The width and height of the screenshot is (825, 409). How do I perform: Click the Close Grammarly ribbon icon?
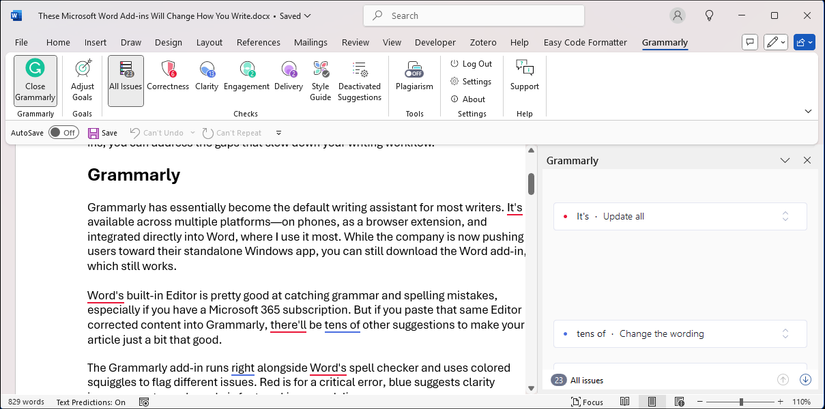click(x=36, y=80)
